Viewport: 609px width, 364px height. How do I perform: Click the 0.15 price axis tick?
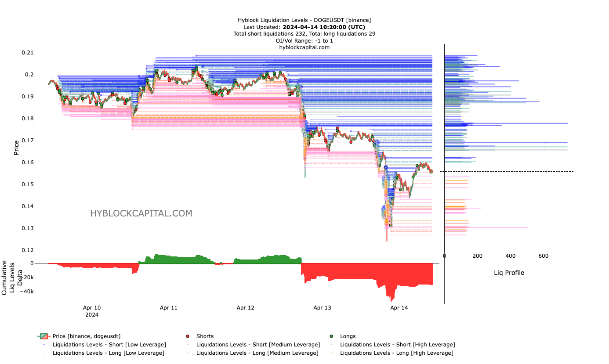[28, 184]
